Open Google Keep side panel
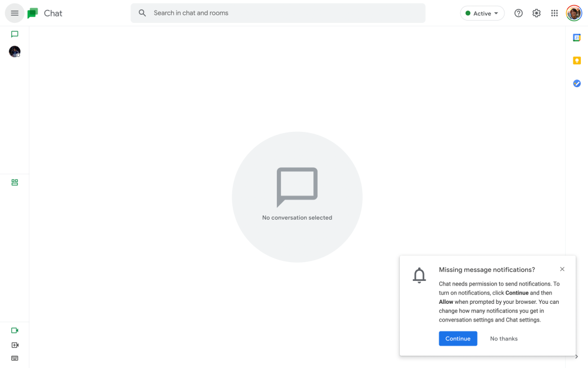The image size is (588, 368). tap(577, 61)
